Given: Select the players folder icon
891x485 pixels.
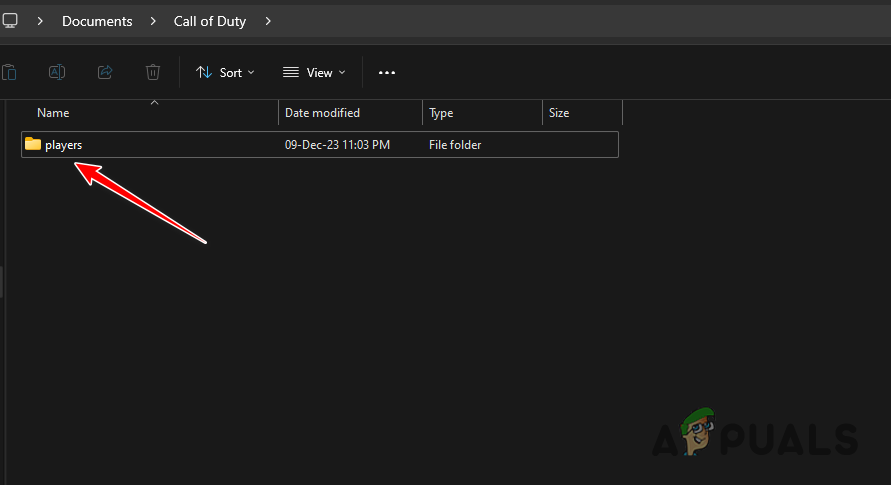Looking at the screenshot, I should [33, 144].
